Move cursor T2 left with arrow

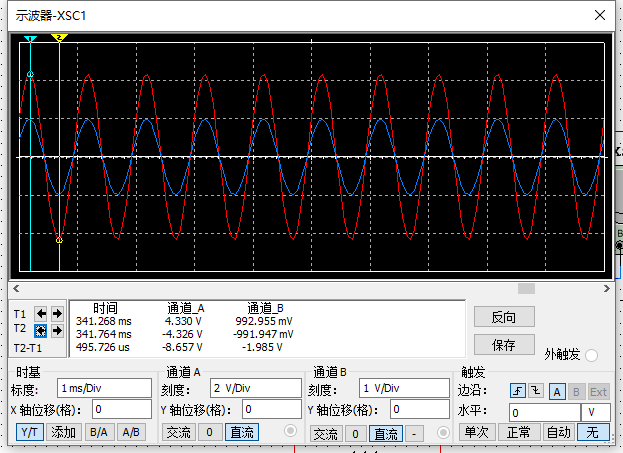41,331
